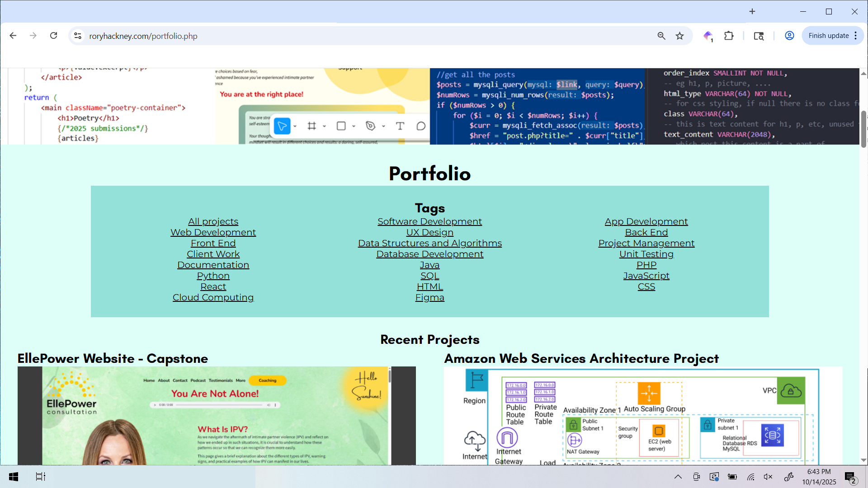Open the Chrome three-dot menu
Screen dimensions: 868x488
[x=856, y=36]
